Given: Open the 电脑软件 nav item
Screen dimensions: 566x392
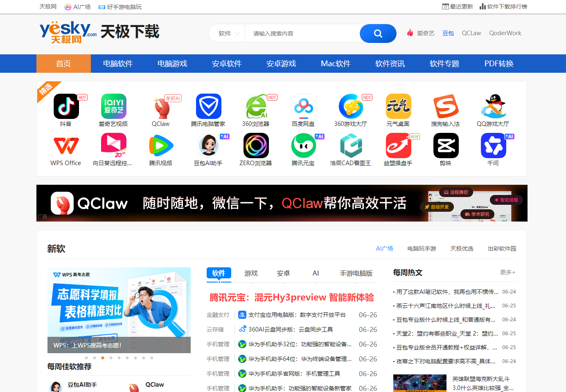Looking at the screenshot, I should tap(118, 63).
